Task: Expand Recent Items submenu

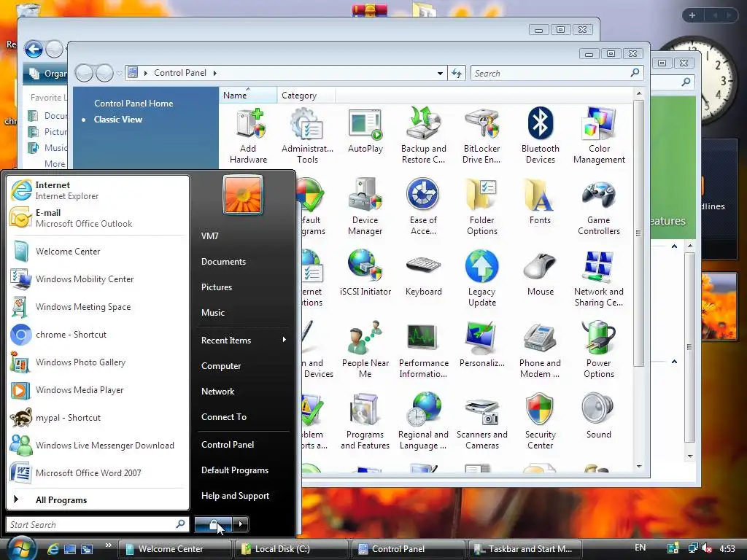Action: (244, 341)
